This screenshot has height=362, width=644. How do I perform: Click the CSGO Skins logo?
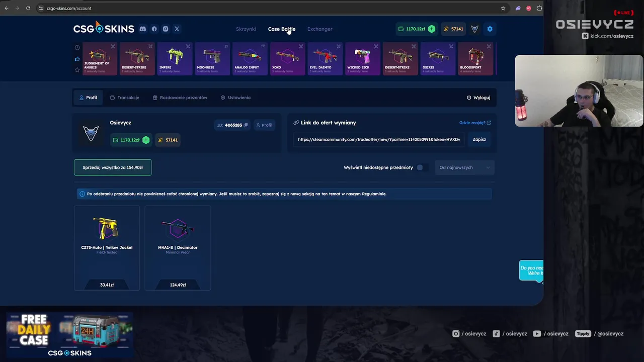pos(104,29)
